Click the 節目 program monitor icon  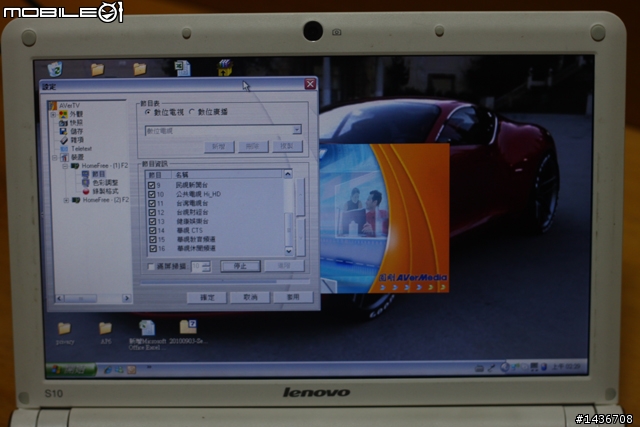click(x=86, y=174)
